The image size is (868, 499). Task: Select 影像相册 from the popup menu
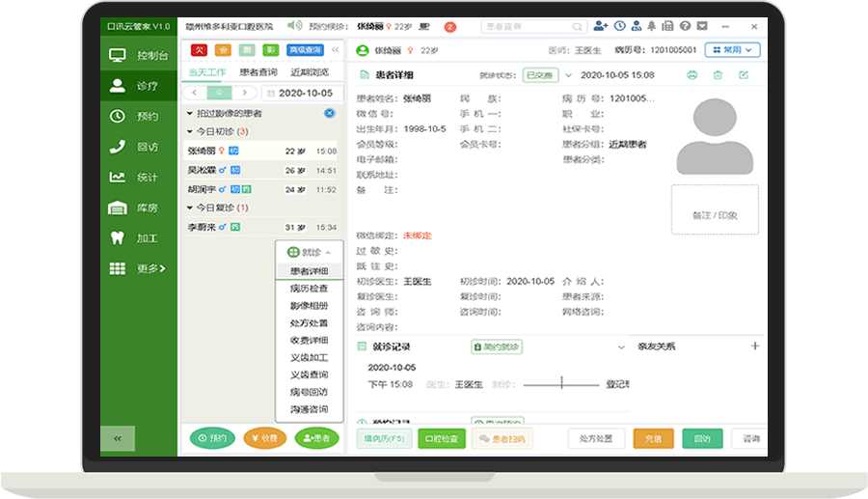point(309,306)
